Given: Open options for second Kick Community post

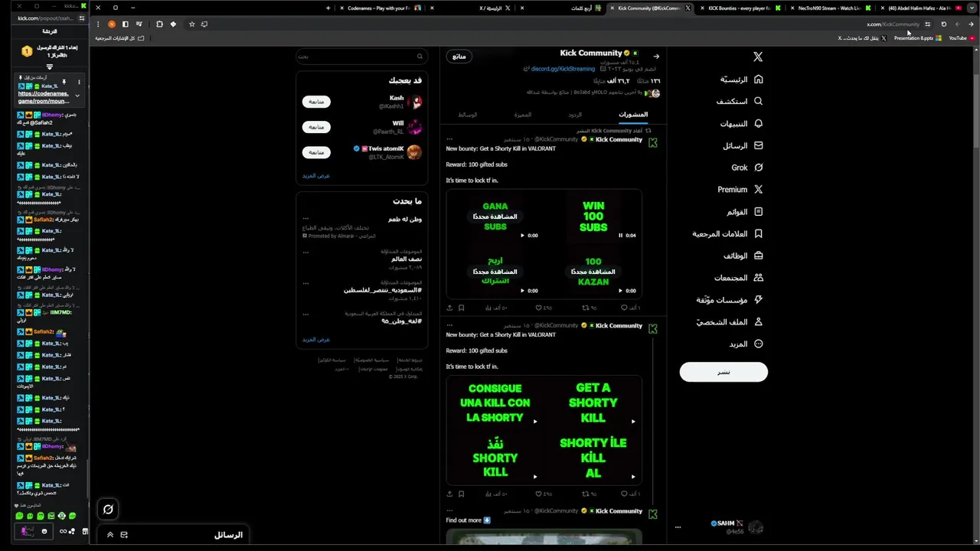Looking at the screenshot, I should (449, 325).
